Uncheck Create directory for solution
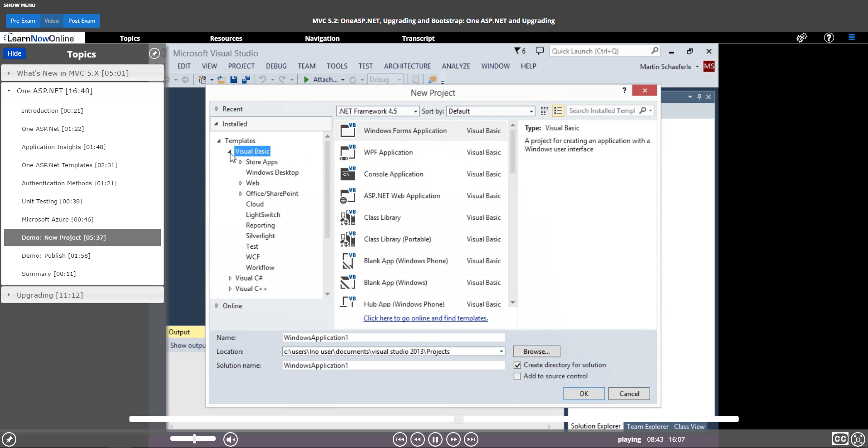This screenshot has width=868, height=448. click(517, 365)
